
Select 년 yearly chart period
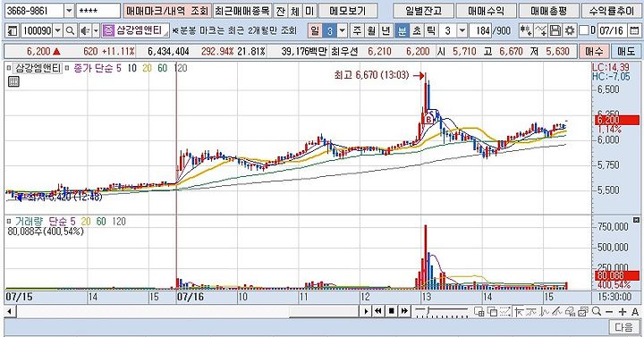386,30
